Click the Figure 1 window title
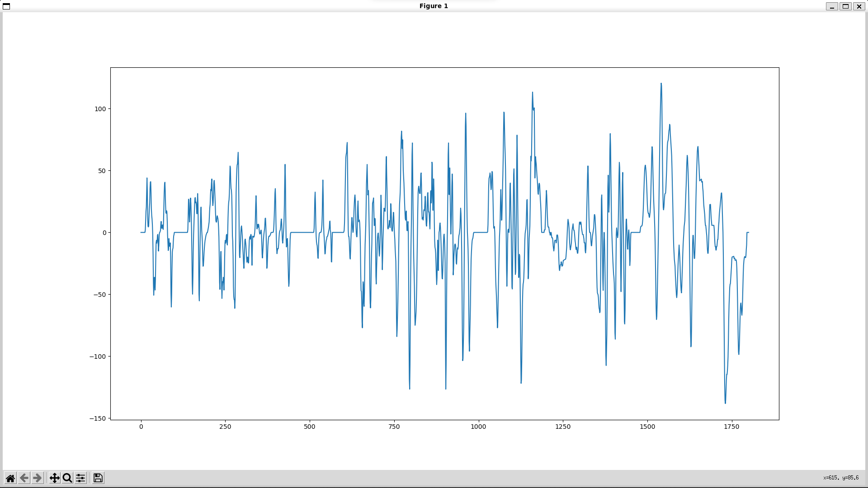Viewport: 868px width, 488px height. point(434,6)
